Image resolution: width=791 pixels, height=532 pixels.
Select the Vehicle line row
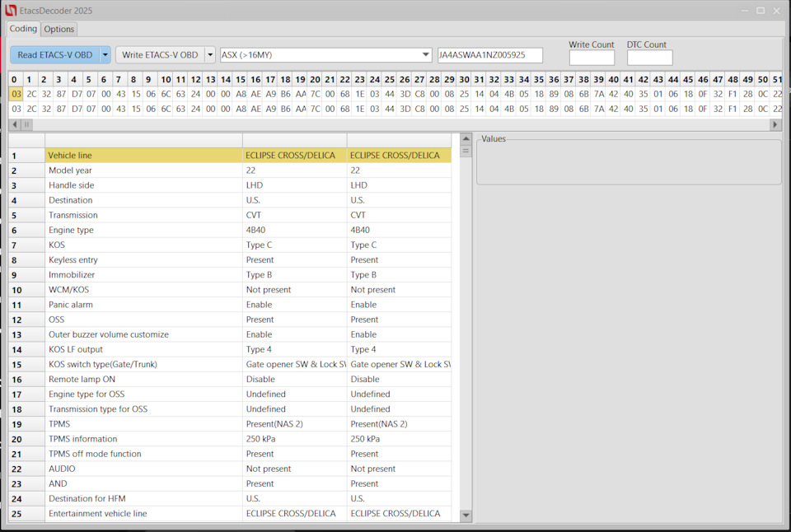230,156
